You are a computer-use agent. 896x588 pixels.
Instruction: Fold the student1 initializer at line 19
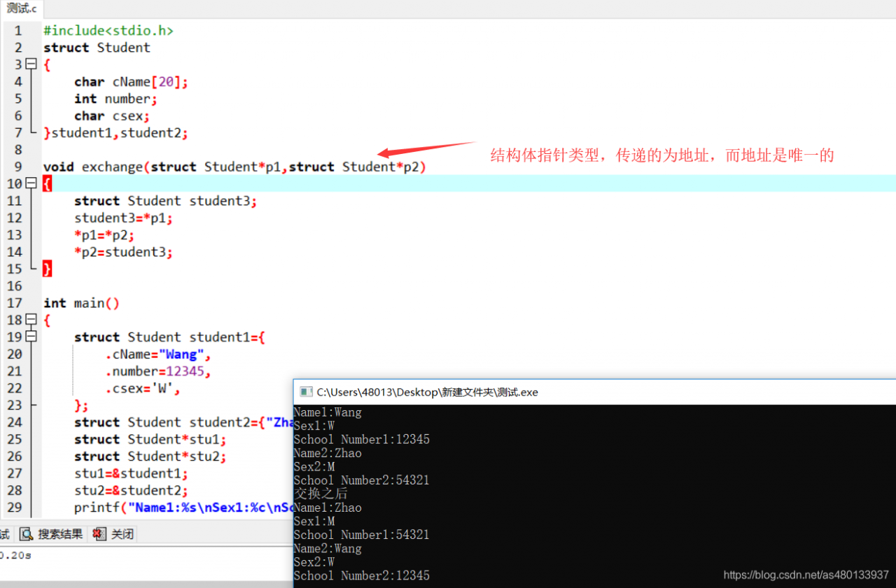31,337
